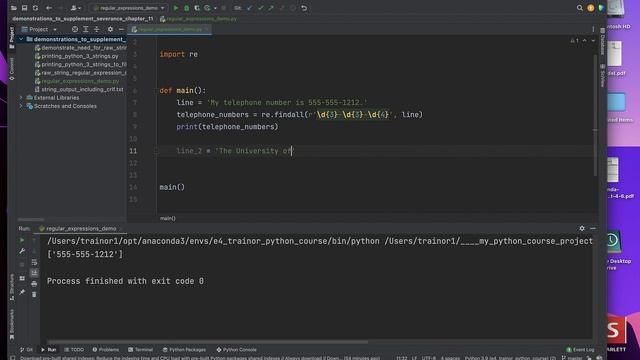Click the Reload from disk sync icon
640x360 pixels.
coord(36,8)
